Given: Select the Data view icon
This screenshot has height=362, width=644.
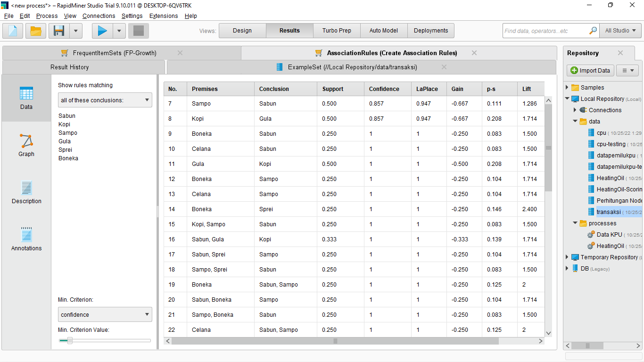Looking at the screenshot, I should 26,98.
